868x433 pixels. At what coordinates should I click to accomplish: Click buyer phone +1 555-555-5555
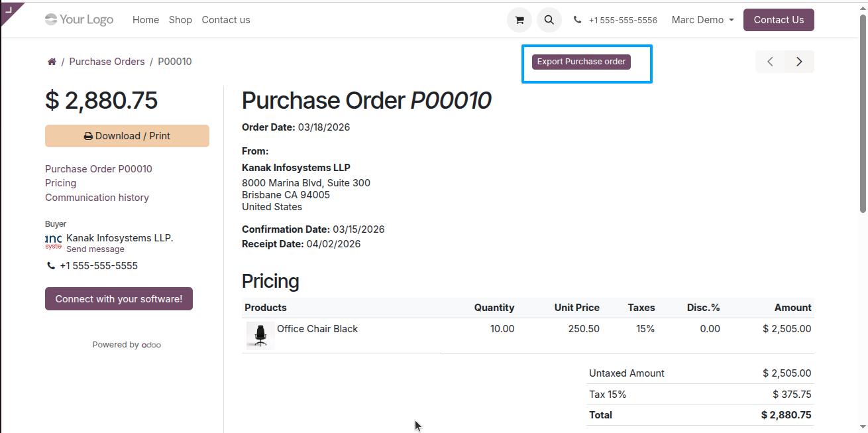click(x=99, y=266)
